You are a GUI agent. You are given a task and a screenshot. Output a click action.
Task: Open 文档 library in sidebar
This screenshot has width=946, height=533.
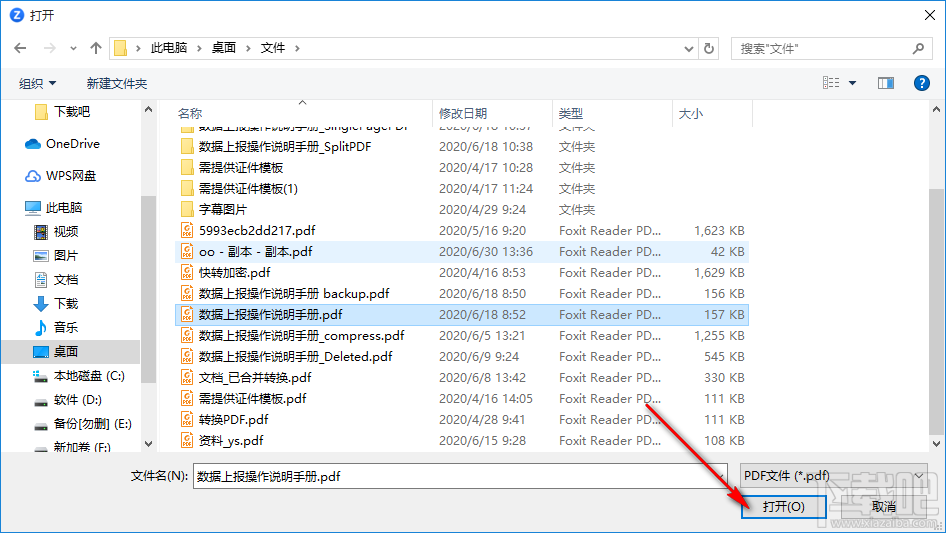coord(56,279)
